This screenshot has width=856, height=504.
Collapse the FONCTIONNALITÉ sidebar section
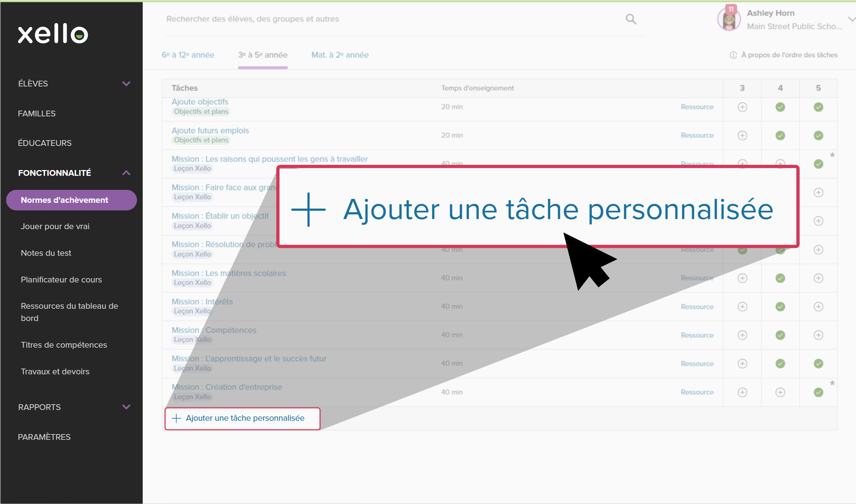pyautogui.click(x=126, y=173)
